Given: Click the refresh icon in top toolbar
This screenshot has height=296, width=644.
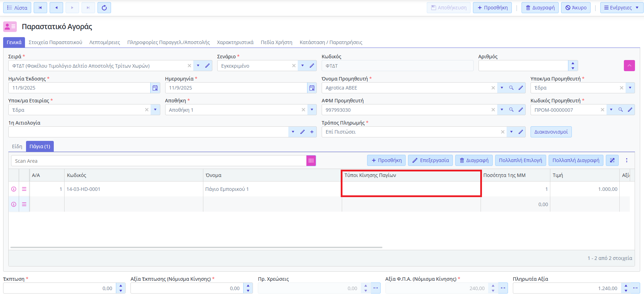Looking at the screenshot, I should pos(104,8).
